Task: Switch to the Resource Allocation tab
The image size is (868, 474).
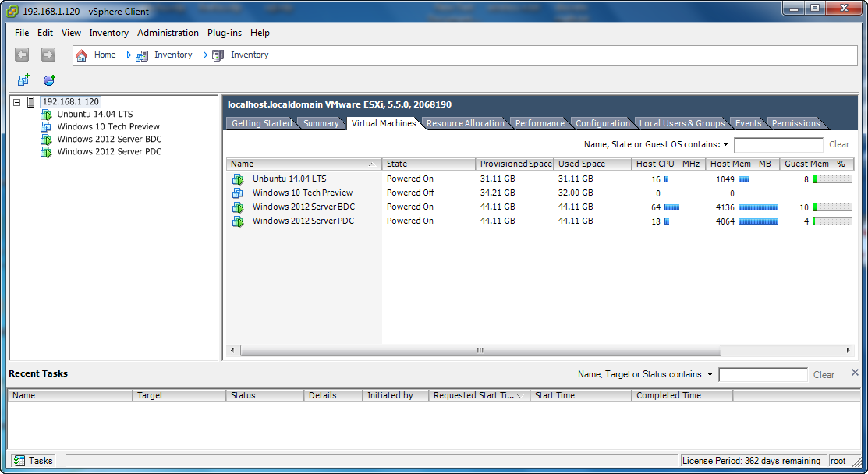Action: [466, 123]
